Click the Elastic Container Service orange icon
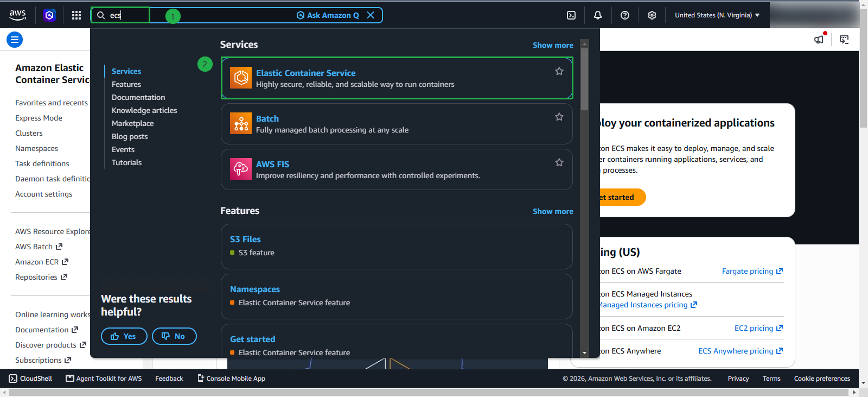868x397 pixels. coord(241,78)
